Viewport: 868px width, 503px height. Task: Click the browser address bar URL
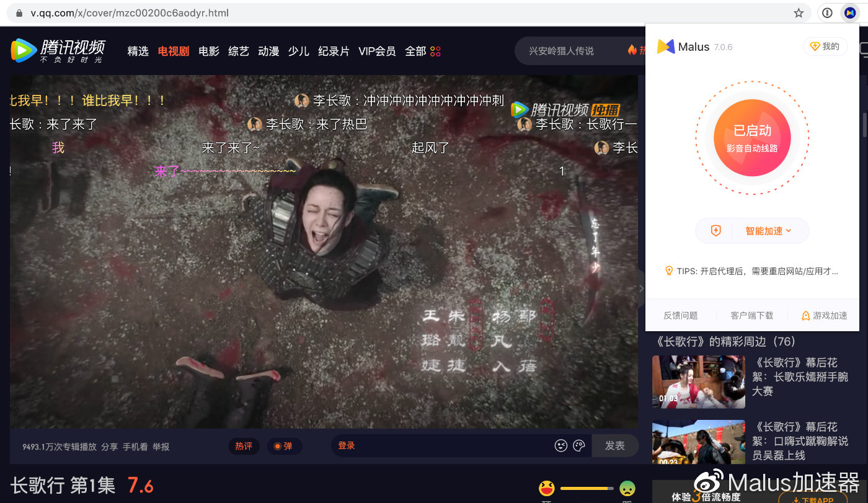coord(130,13)
